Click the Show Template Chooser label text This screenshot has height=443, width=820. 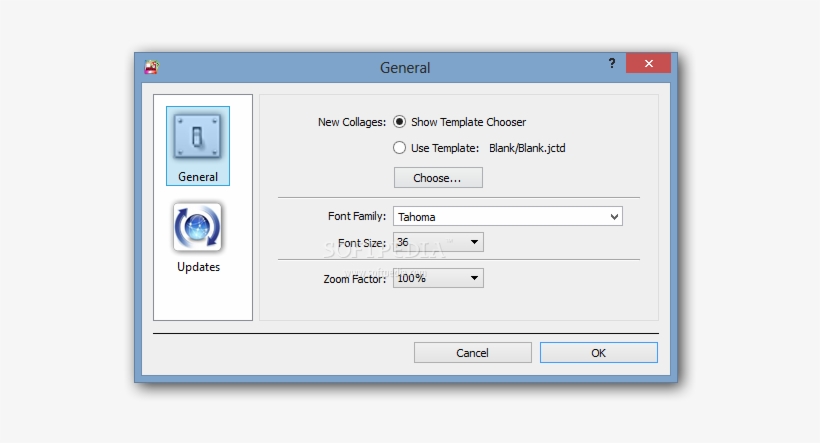(468, 122)
